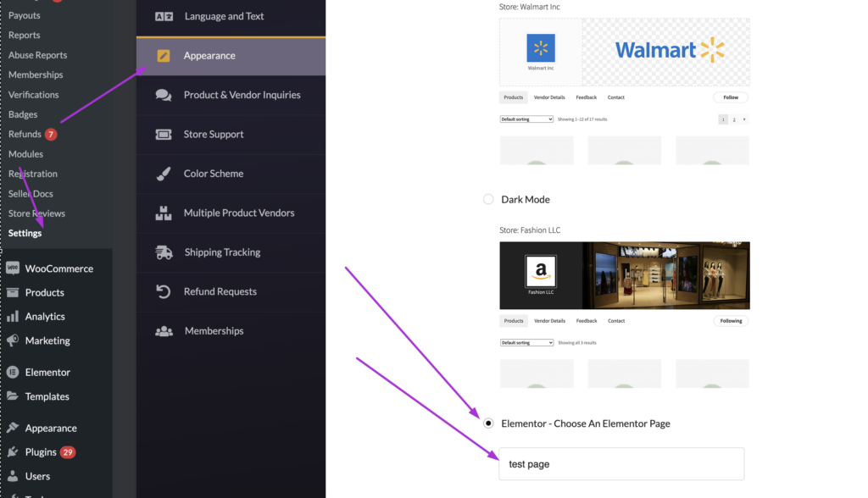Screen dimensions: 868x498
Task: Open Seller Docs in the sidebar
Action: pos(31,194)
